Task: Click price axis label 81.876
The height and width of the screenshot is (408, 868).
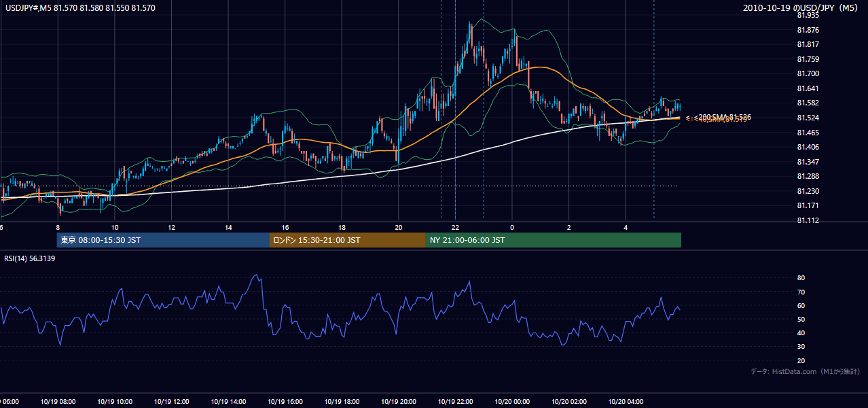Action: (808, 30)
